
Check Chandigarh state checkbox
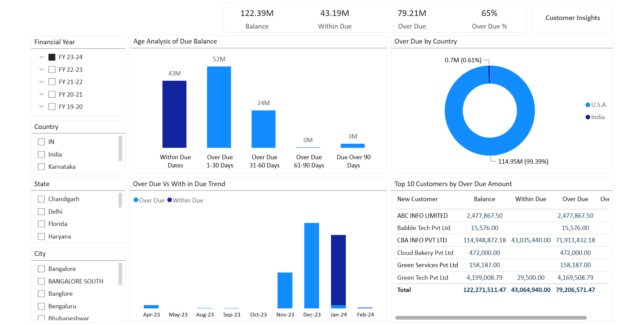(41, 199)
